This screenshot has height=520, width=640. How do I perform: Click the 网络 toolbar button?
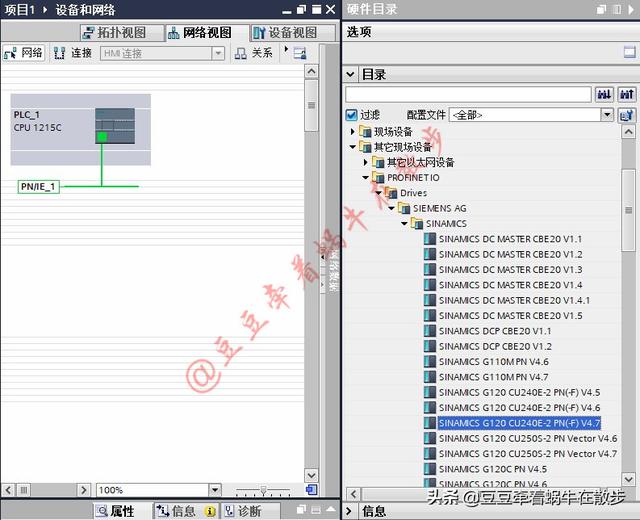coord(24,53)
